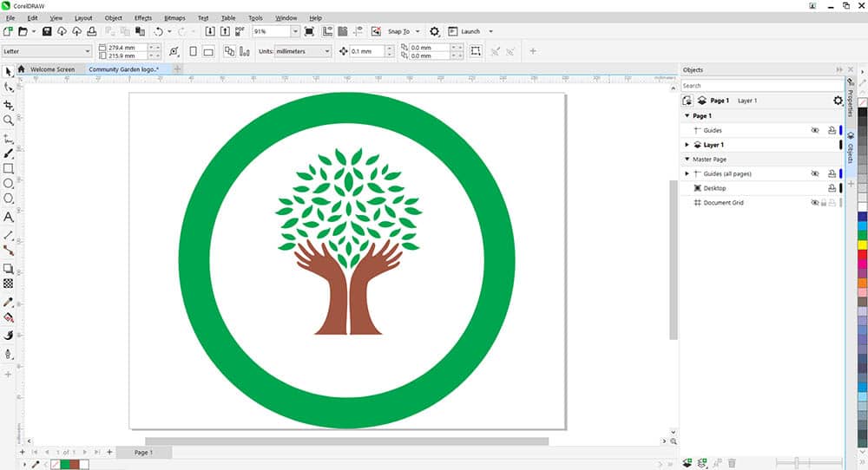Click the Search field in Objects panel
868x470 pixels.
click(755, 86)
